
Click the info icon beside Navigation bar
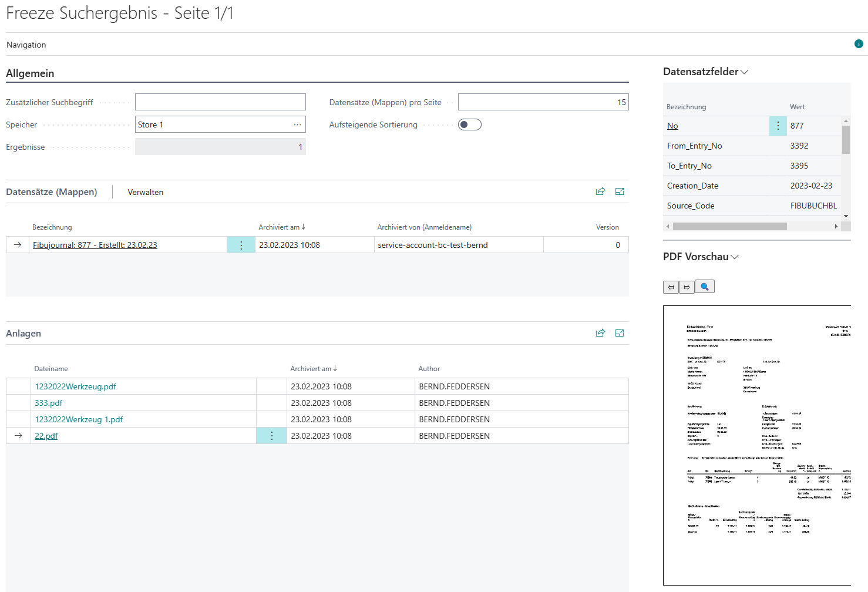click(x=859, y=44)
